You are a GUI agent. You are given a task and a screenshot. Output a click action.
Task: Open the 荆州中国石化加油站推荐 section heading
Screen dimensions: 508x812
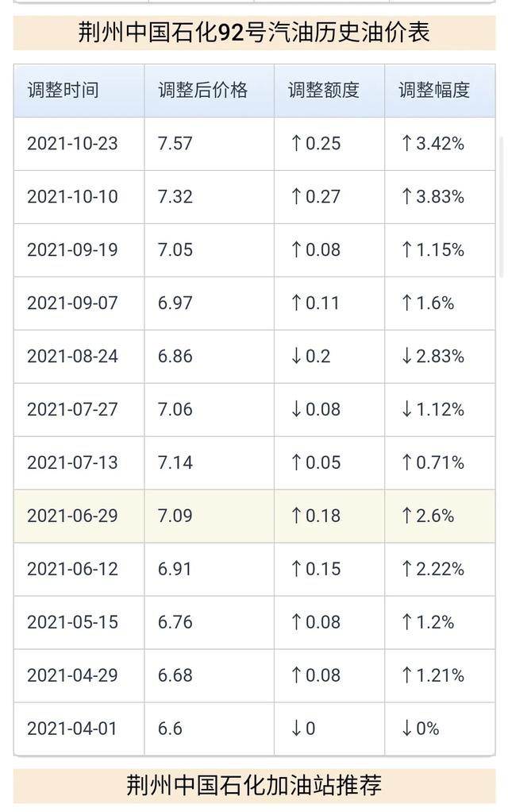pos(254,786)
